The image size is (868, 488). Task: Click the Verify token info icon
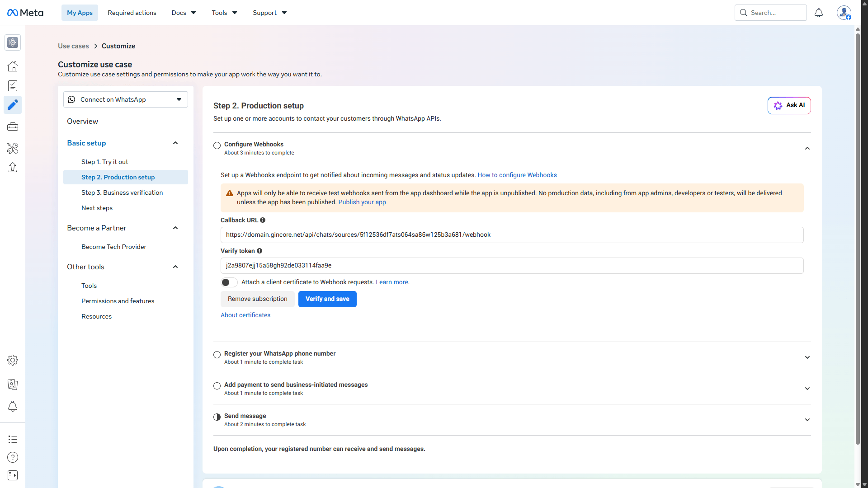tap(259, 251)
